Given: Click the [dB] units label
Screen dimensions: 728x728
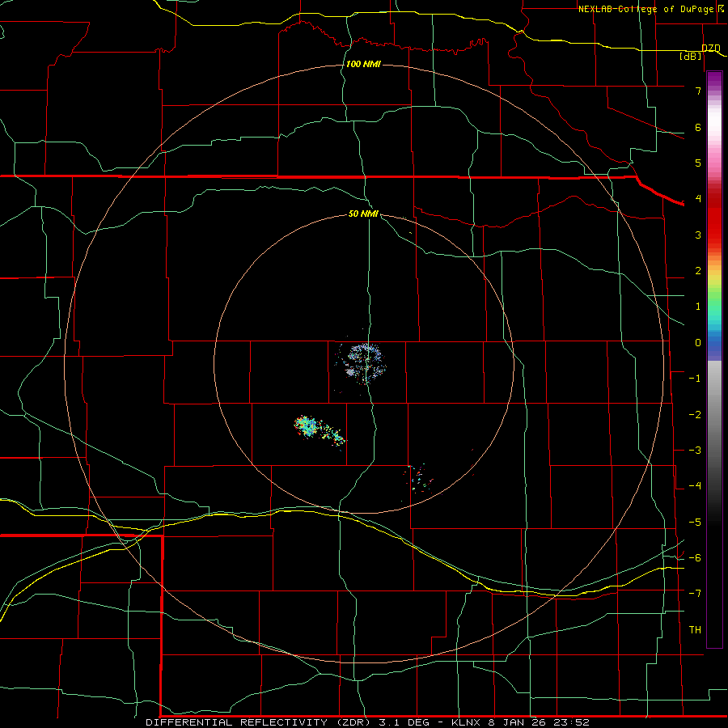Looking at the screenshot, I should click(691, 56).
